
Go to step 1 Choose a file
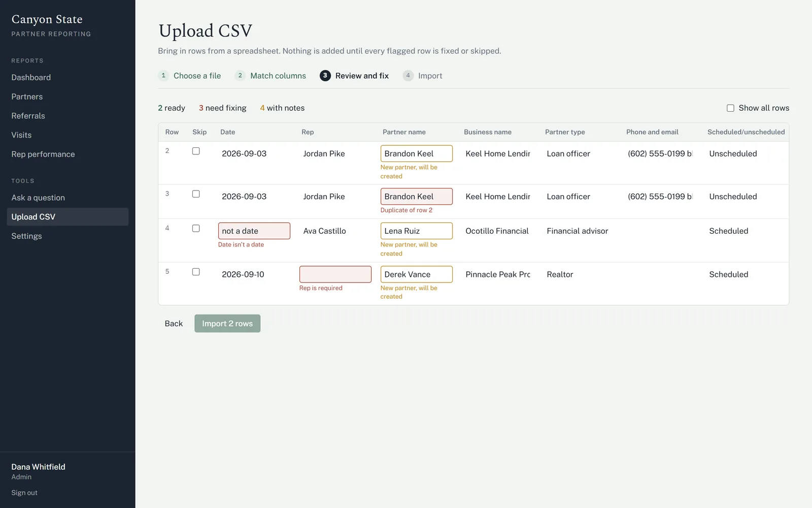click(190, 76)
